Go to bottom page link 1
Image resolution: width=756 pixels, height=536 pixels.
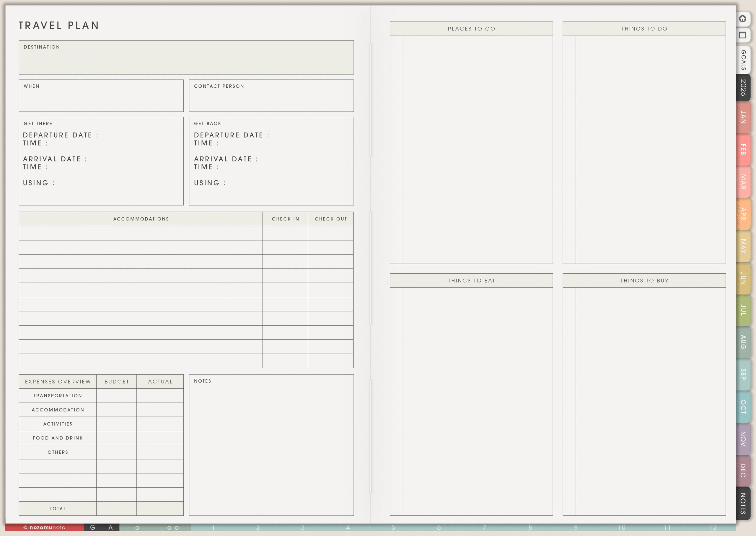pyautogui.click(x=214, y=527)
